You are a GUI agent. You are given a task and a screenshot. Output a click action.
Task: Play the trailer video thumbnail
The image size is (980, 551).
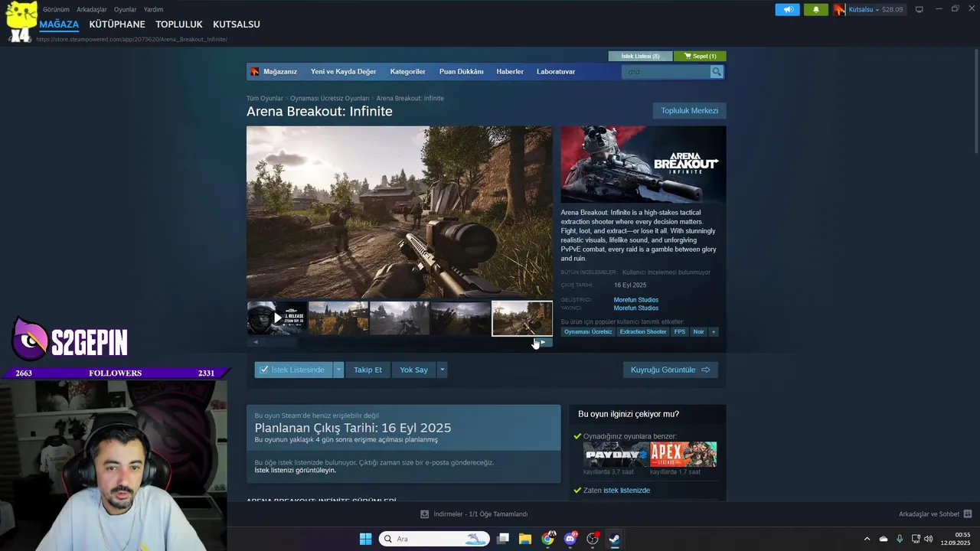[x=276, y=318]
